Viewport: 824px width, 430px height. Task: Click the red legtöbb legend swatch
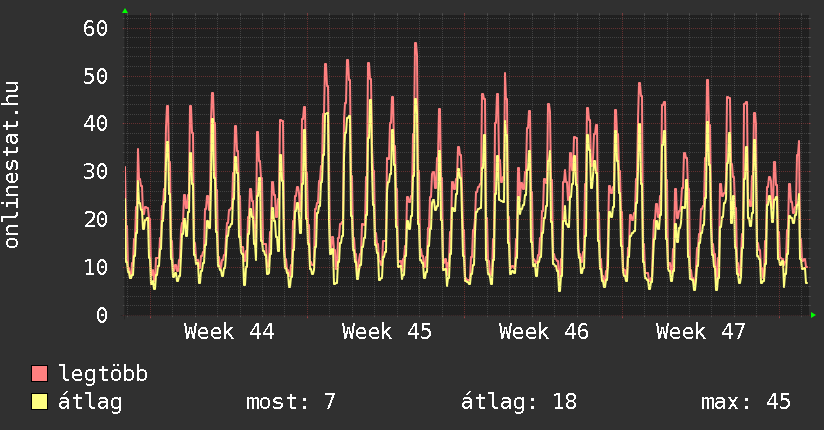tap(40, 374)
